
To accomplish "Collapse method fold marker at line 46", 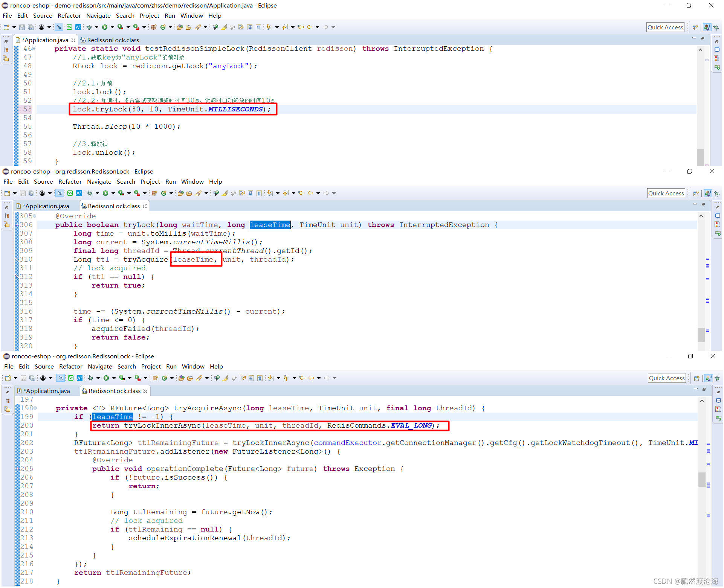I will [x=34, y=49].
